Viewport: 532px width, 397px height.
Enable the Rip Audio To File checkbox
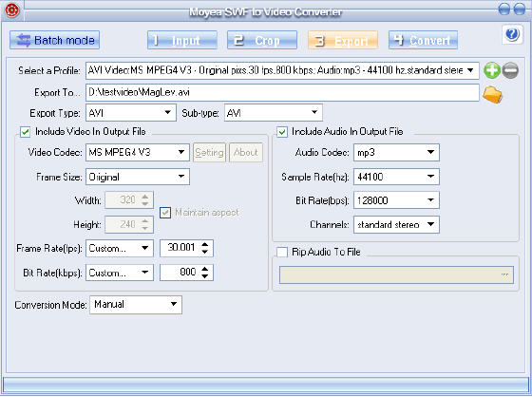point(282,252)
